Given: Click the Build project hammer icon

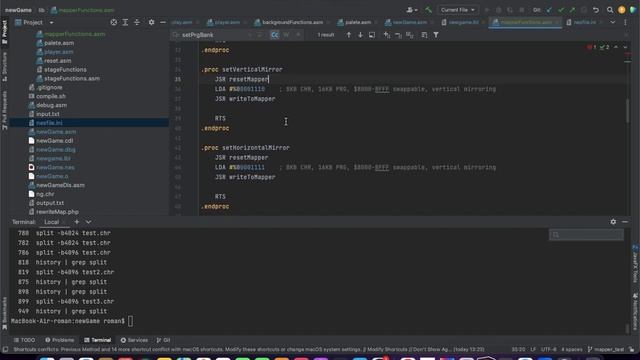Looking at the screenshot, I should coord(428,10).
